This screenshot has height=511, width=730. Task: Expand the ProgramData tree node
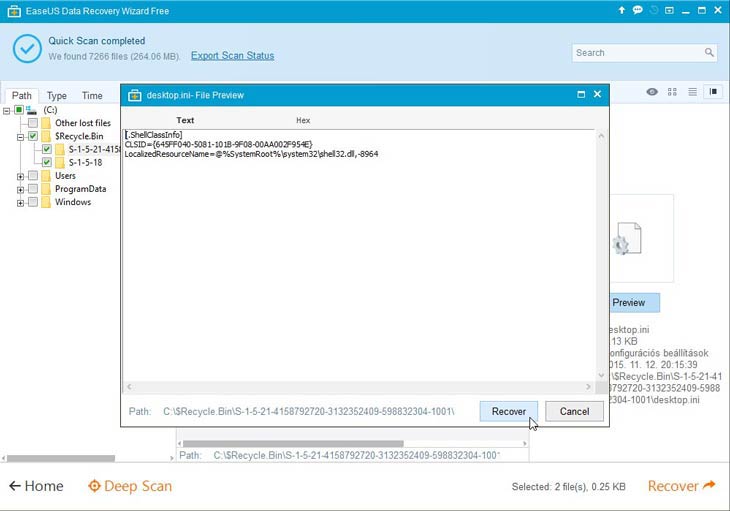pyautogui.click(x=19, y=189)
